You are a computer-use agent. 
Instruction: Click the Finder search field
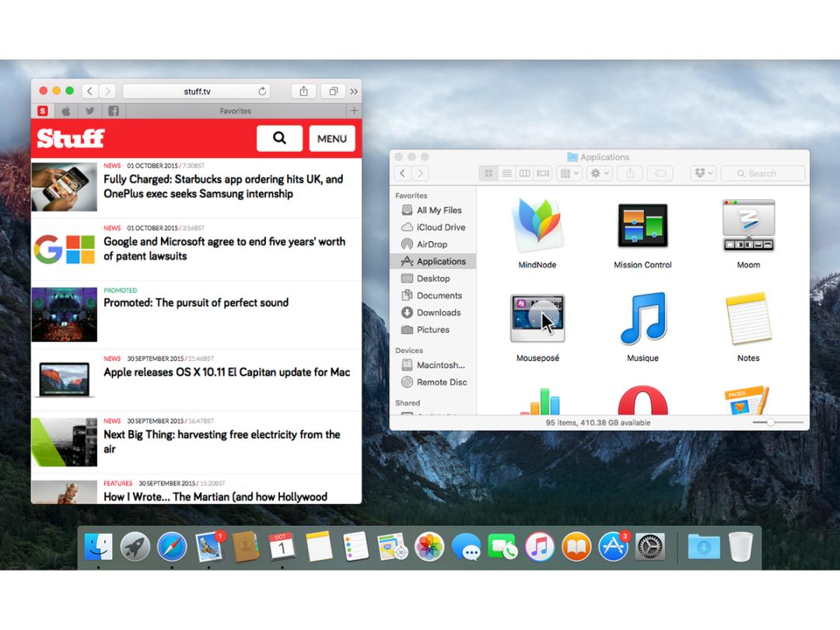pyautogui.click(x=762, y=173)
